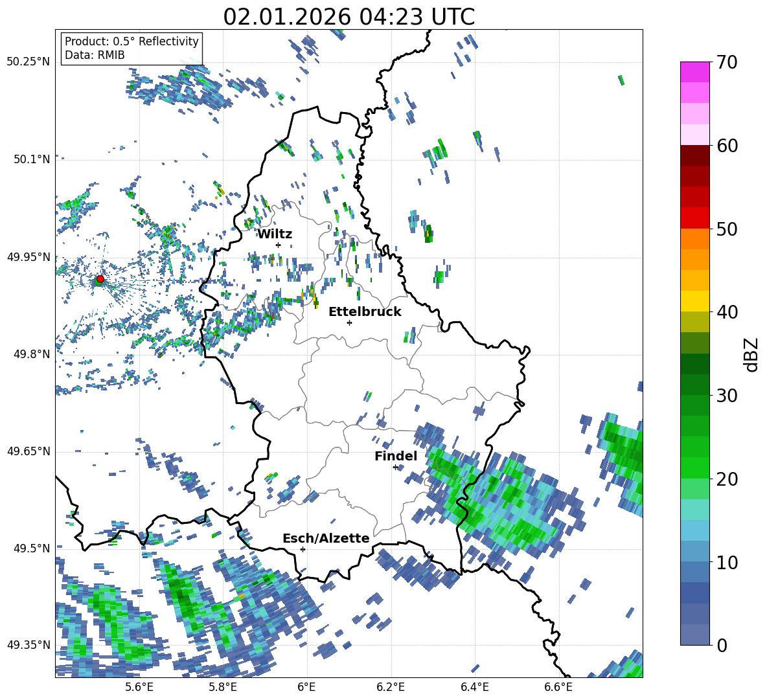Click the 'Esch/Alzette' city label
The height and width of the screenshot is (700, 767).
click(326, 538)
